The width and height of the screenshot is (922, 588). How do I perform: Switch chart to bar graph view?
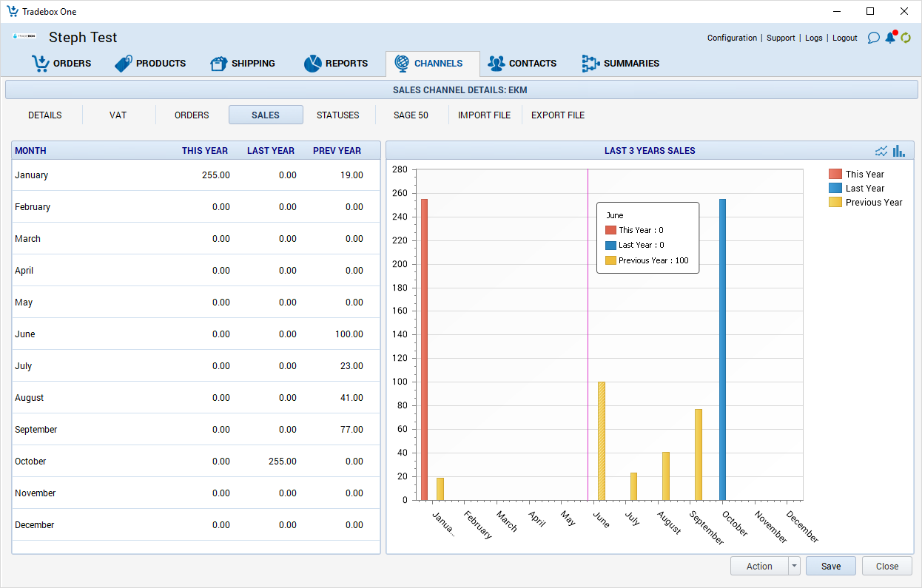pos(899,151)
